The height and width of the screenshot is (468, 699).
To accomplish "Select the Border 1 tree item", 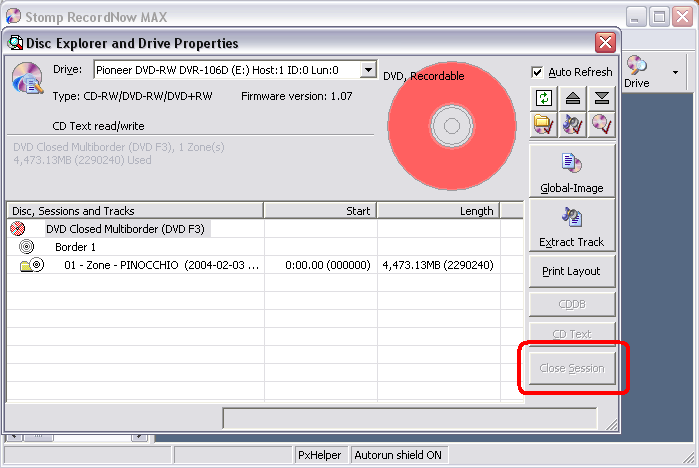I will [x=75, y=247].
